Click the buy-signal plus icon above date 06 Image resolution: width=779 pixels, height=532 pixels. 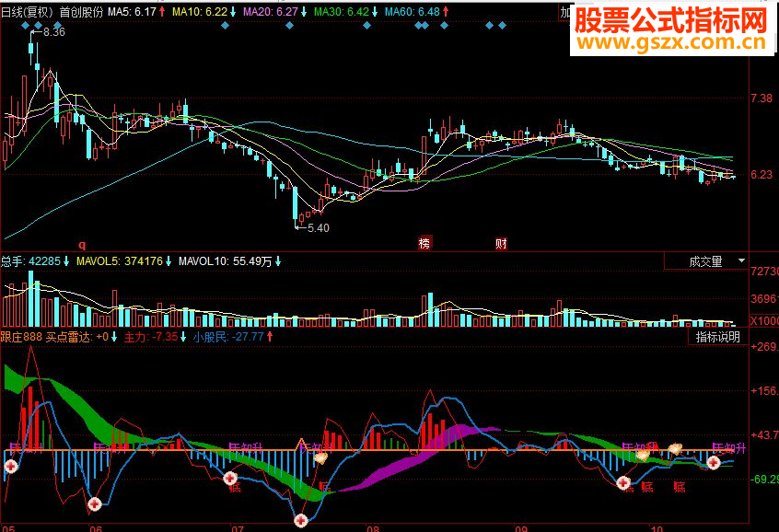95,504
